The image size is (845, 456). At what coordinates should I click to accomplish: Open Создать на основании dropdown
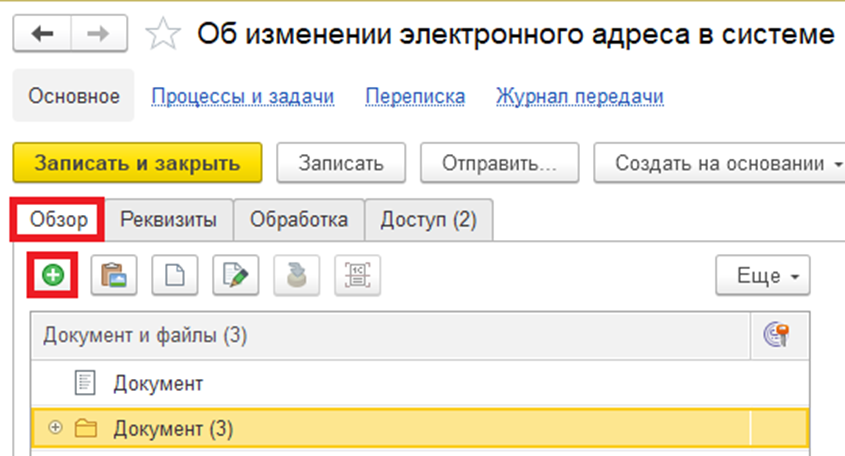coord(720,163)
